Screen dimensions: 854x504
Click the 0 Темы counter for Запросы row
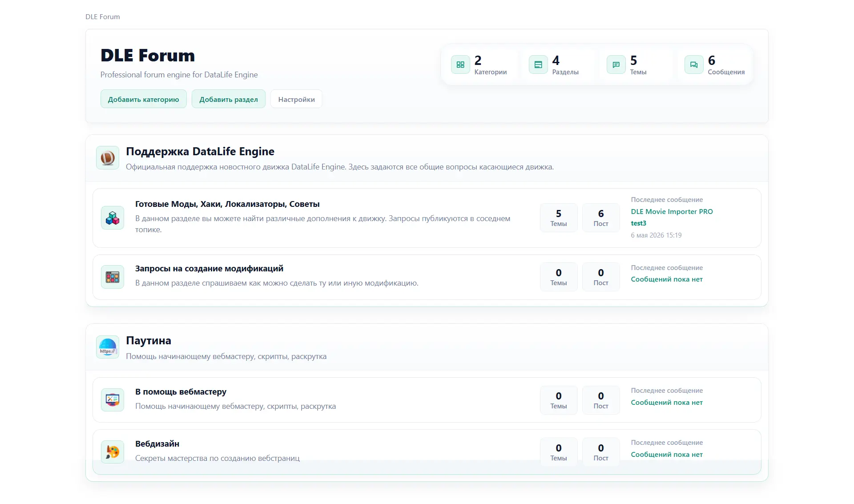coord(559,277)
